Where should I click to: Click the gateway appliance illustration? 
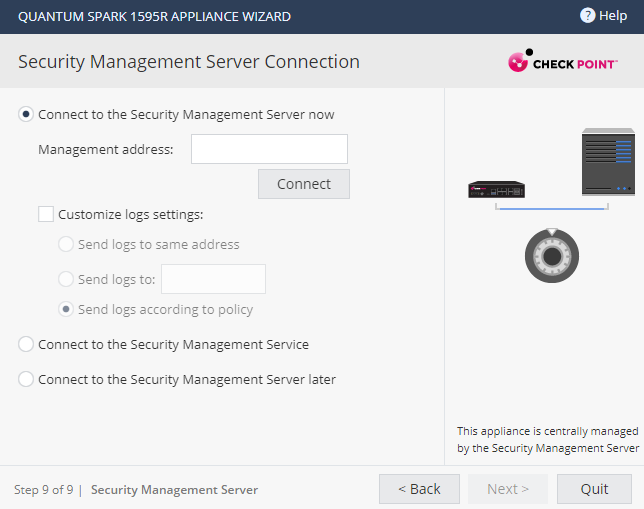click(497, 189)
